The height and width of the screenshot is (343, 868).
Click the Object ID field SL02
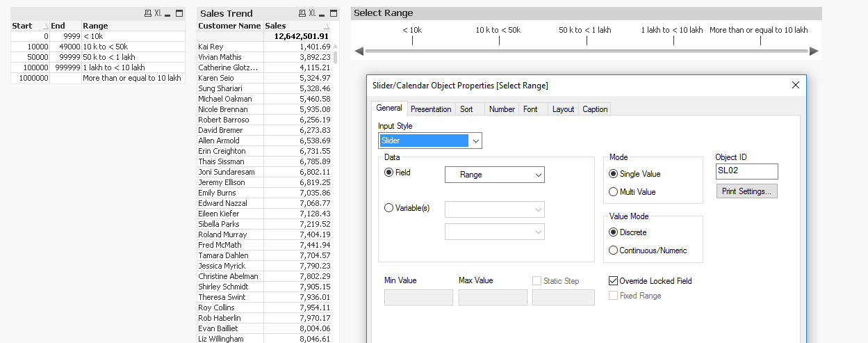[x=747, y=171]
